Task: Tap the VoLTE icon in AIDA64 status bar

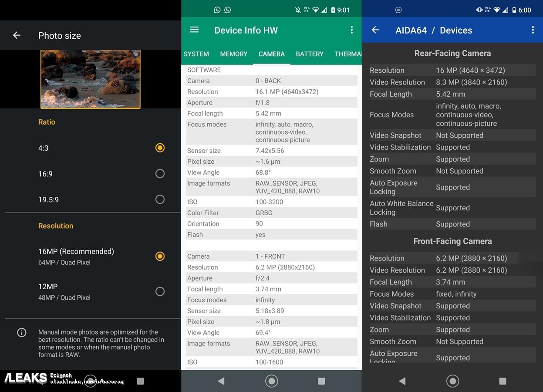Action: (x=488, y=10)
